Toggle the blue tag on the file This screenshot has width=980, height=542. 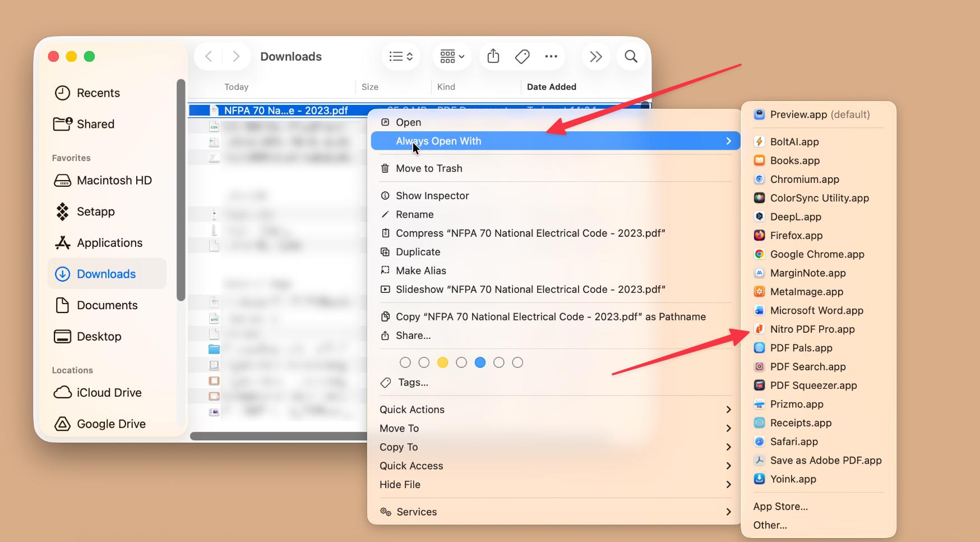pos(480,362)
